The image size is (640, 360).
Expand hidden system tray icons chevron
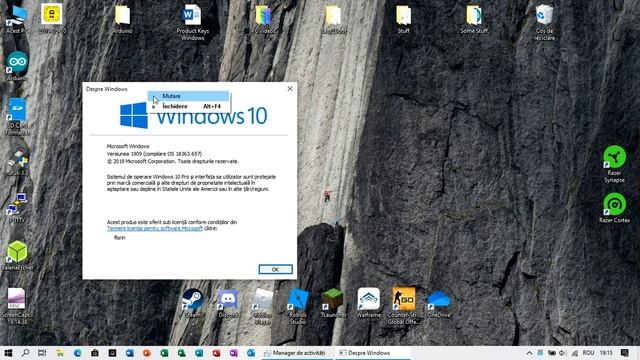coord(529,353)
